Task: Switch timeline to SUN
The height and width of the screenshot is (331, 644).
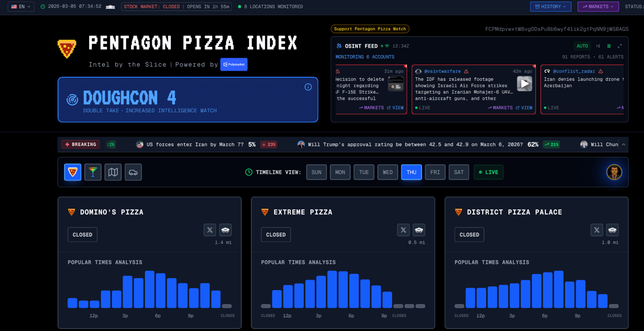Action: (x=316, y=172)
